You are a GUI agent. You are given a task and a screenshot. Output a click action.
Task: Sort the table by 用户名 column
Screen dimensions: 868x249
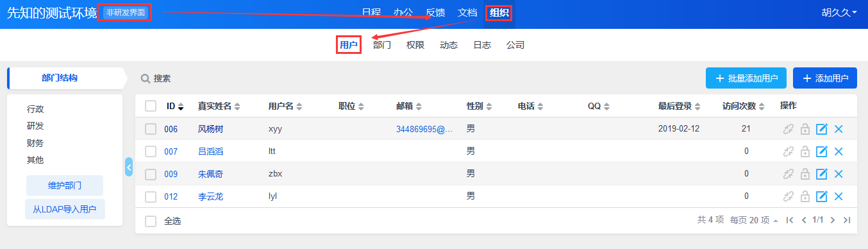[x=285, y=106]
